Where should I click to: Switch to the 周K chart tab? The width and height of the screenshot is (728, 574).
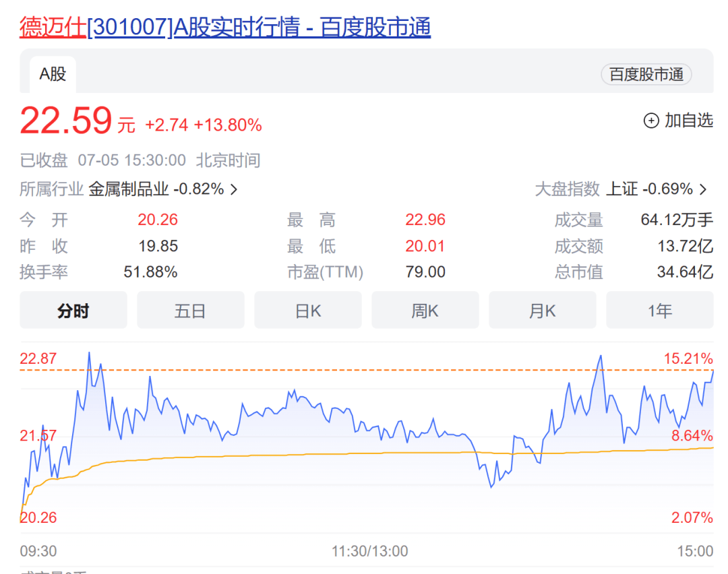pos(425,311)
